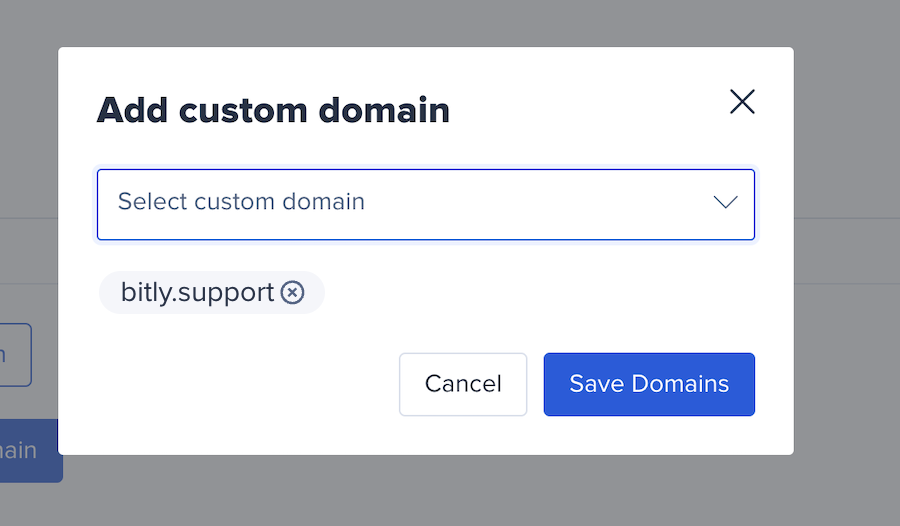Screen dimensions: 900x526
Task: Click the circled cross beside bitly.support
Action: [x=292, y=292]
